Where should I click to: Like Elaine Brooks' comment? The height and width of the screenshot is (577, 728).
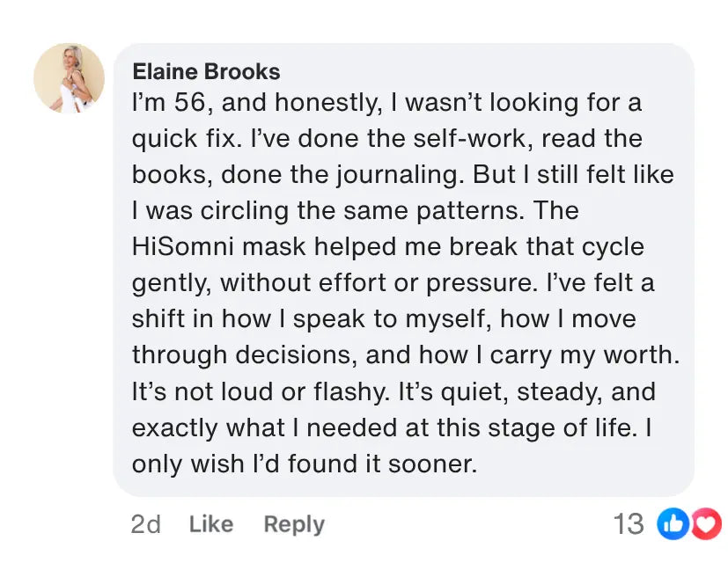(x=210, y=524)
